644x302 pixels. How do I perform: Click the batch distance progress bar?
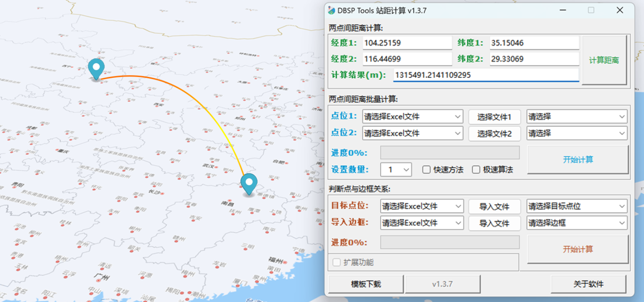click(x=450, y=153)
